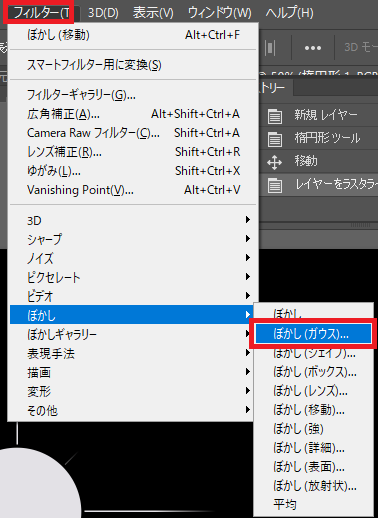Choose ぼかし (強) in submenu
The width and height of the screenshot is (378, 518).
coord(313,429)
